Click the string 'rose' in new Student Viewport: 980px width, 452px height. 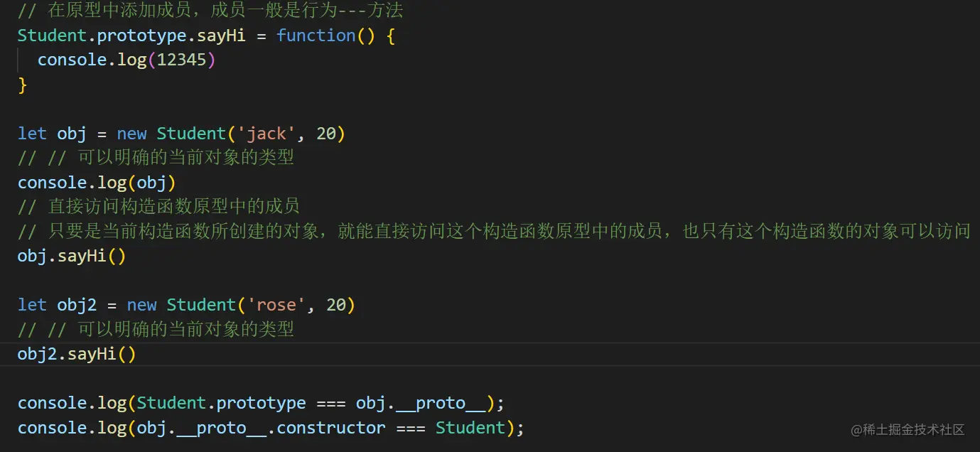pos(276,305)
